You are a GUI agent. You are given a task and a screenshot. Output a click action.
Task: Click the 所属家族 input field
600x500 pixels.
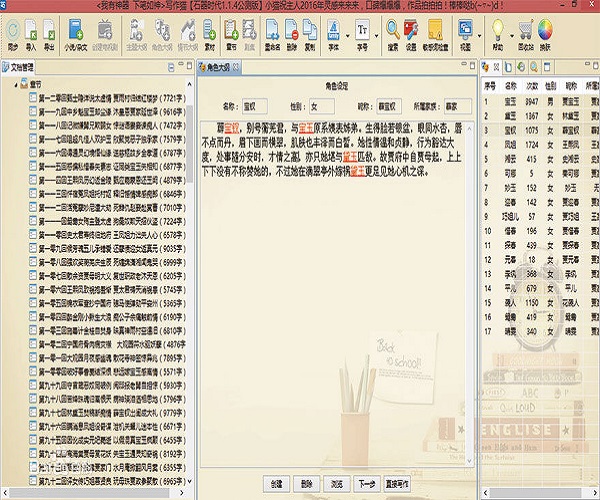click(x=458, y=106)
